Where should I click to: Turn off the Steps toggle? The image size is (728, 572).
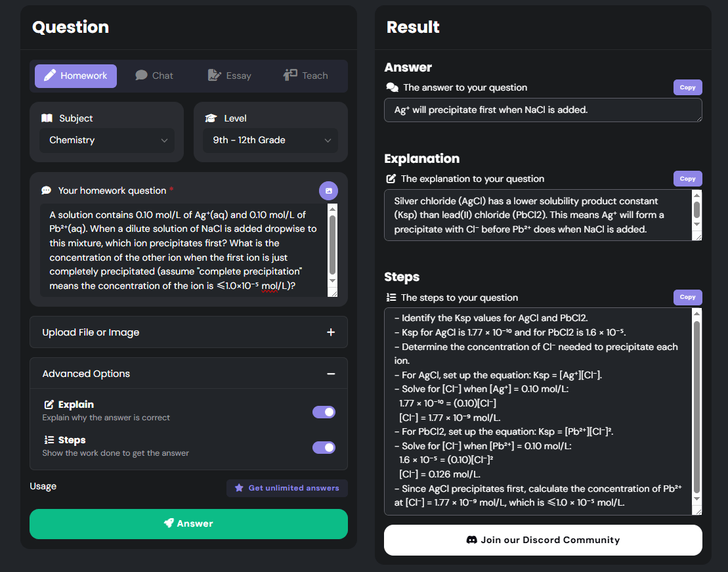[324, 447]
